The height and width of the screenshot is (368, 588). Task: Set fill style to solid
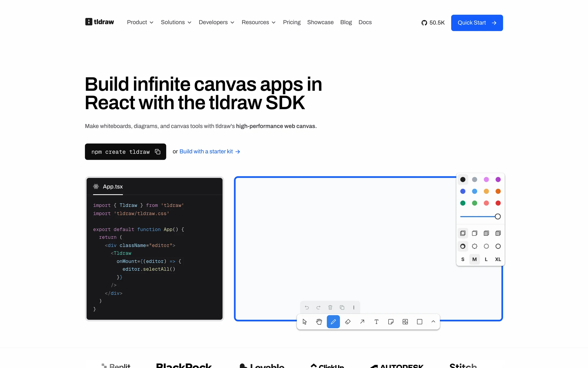coord(486,233)
